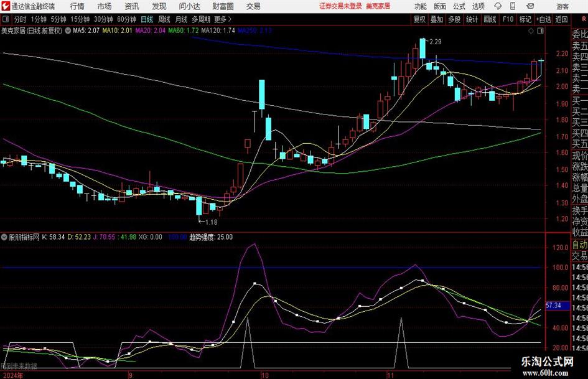The width and height of the screenshot is (588, 379).
Task: Open the 行情 menu
Action: coord(77,6)
